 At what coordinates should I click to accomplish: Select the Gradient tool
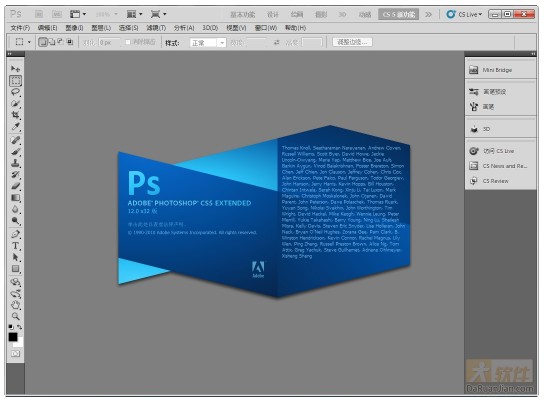[15, 198]
